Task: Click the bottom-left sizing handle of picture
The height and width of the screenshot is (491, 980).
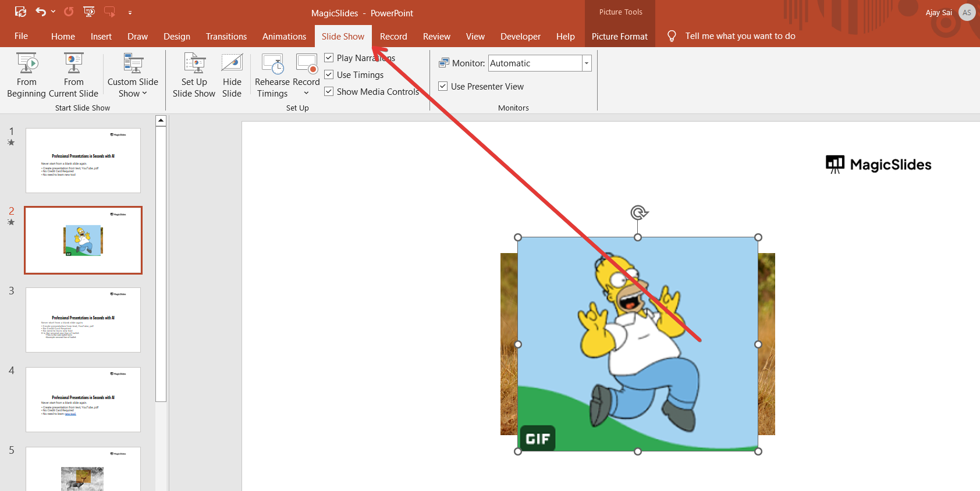Action: pyautogui.click(x=518, y=451)
